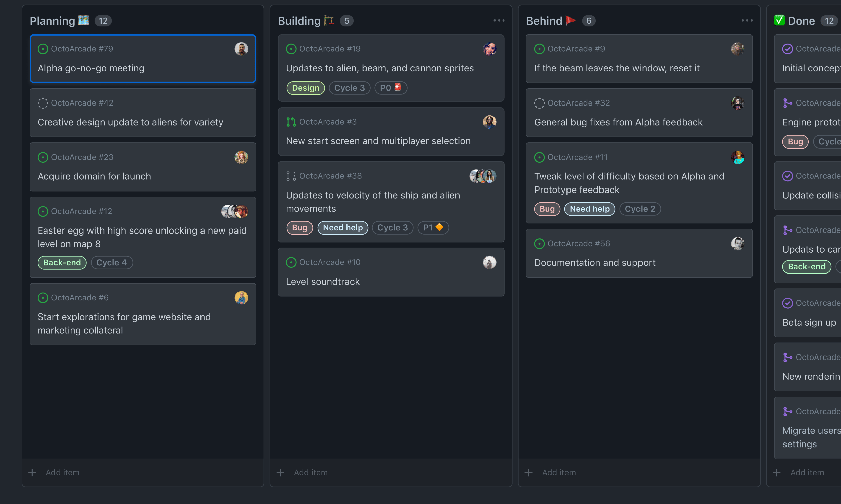Click the closed issue icon on Initial concept card

tap(789, 49)
